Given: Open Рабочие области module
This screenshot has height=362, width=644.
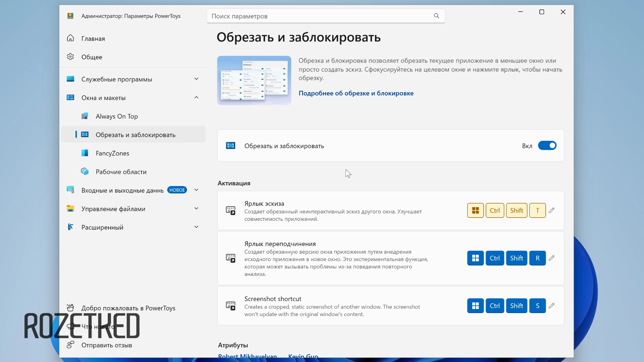Looking at the screenshot, I should point(121,172).
